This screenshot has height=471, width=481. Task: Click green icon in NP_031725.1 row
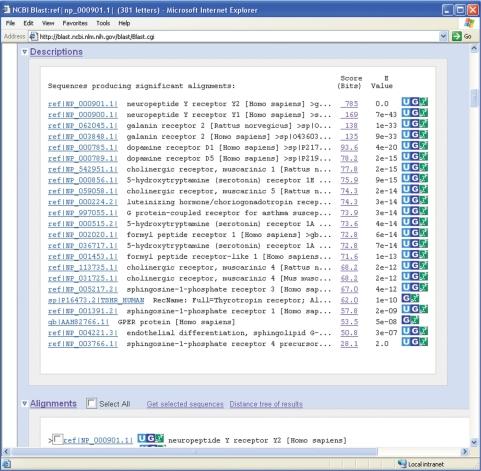click(x=423, y=277)
